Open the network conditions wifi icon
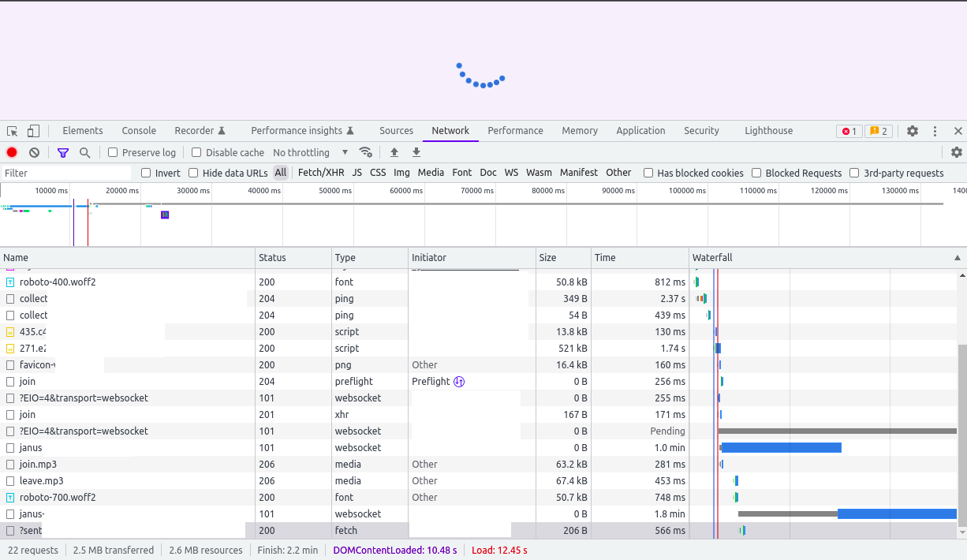This screenshot has width=967, height=560. pos(365,152)
